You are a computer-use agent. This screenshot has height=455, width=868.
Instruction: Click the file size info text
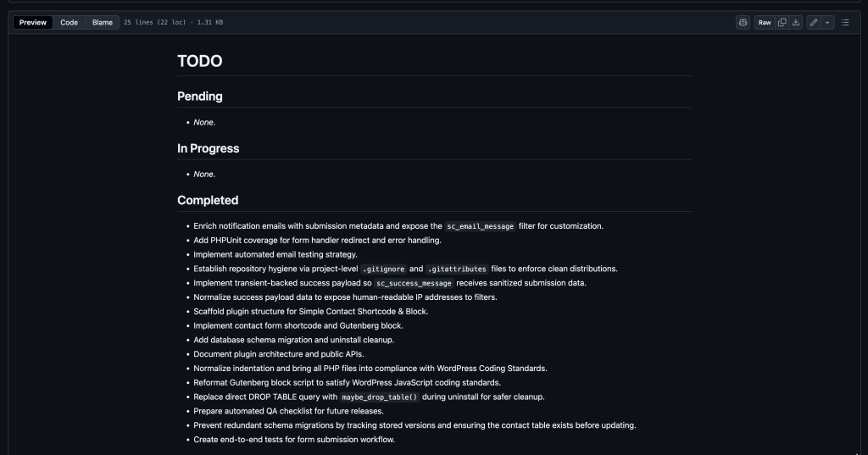pyautogui.click(x=173, y=23)
